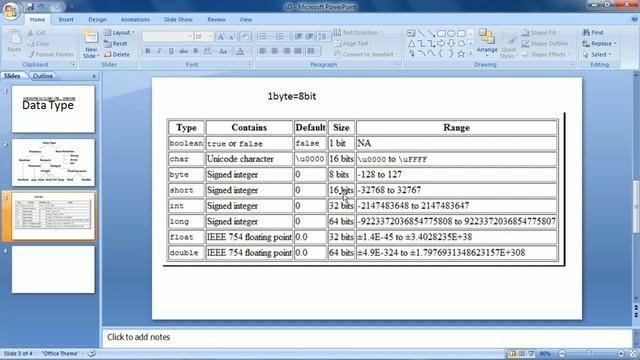Open the Animations ribbon tab
The width and height of the screenshot is (640, 360).
135,19
